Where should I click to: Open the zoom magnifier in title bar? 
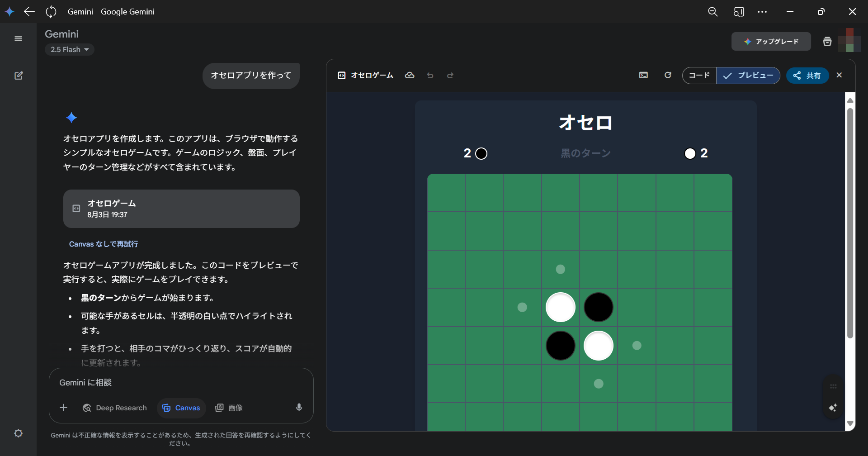coord(713,12)
